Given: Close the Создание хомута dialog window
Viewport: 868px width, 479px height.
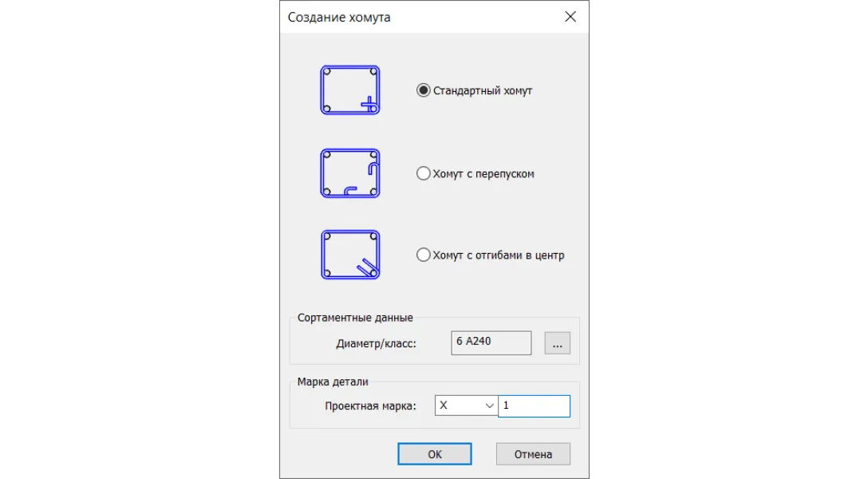Looking at the screenshot, I should click(x=570, y=17).
